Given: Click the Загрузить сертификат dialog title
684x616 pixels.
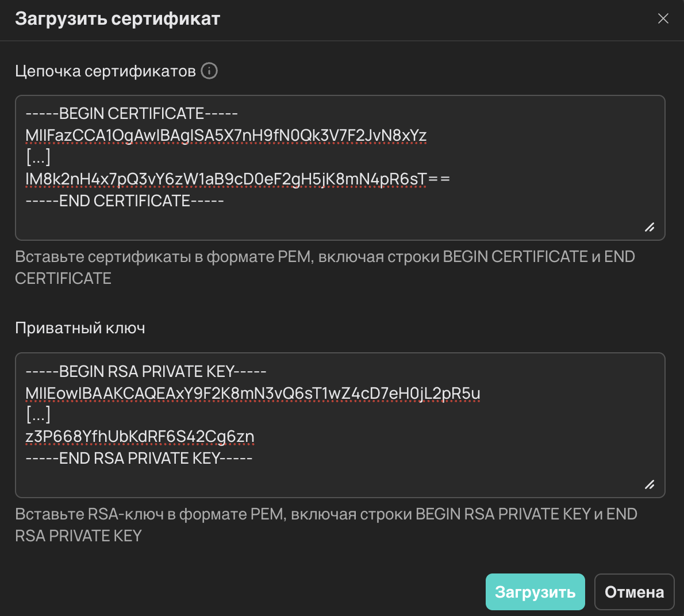Looking at the screenshot, I should coord(118,19).
